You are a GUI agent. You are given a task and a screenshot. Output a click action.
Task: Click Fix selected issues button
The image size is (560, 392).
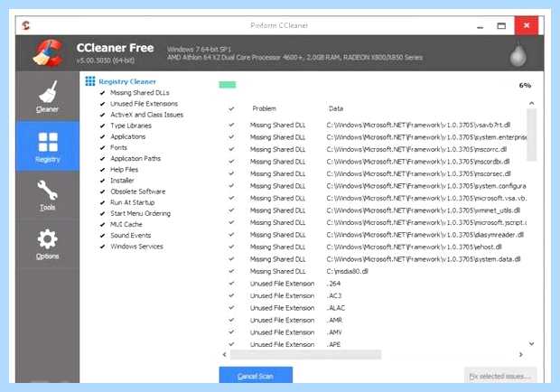coord(500,376)
